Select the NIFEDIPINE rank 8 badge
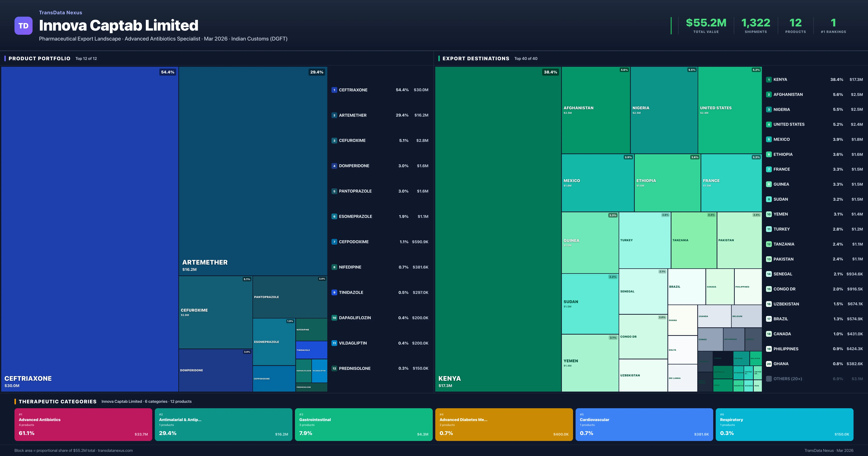The height and width of the screenshot is (456, 868). (334, 267)
